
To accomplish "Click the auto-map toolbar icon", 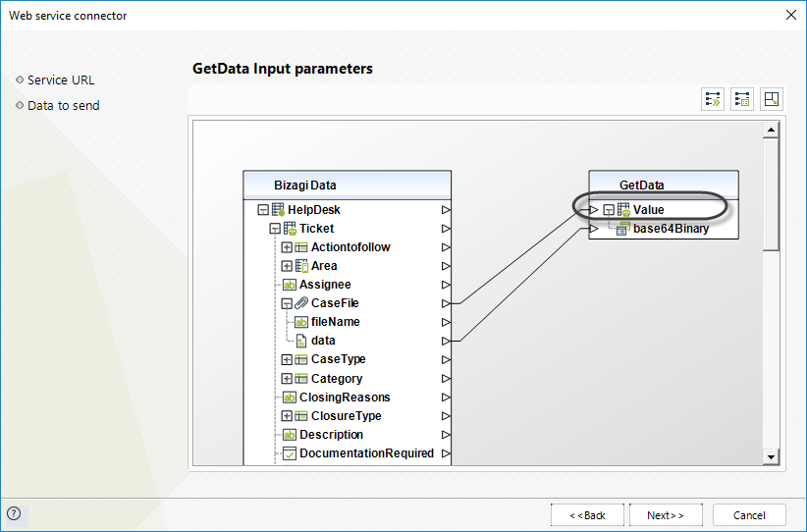I will (713, 99).
